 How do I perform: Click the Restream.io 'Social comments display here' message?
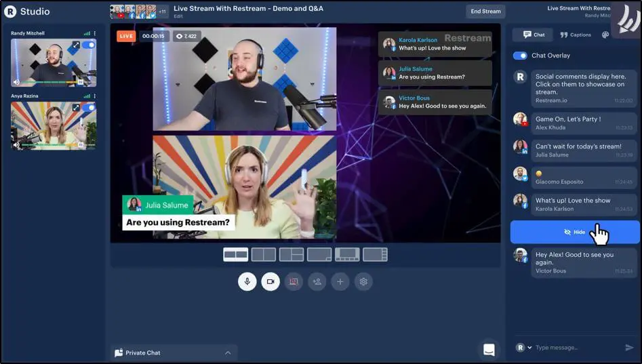584,88
